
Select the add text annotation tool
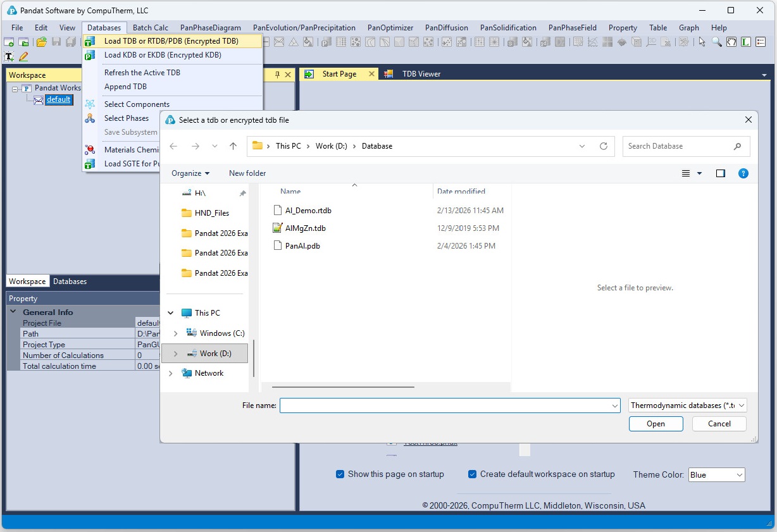point(9,56)
